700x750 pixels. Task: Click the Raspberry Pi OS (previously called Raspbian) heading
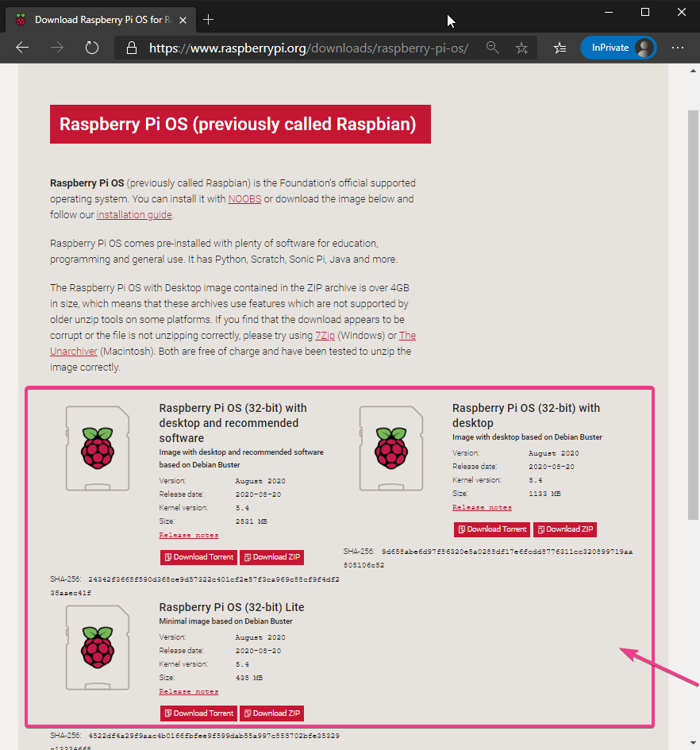tap(240, 125)
